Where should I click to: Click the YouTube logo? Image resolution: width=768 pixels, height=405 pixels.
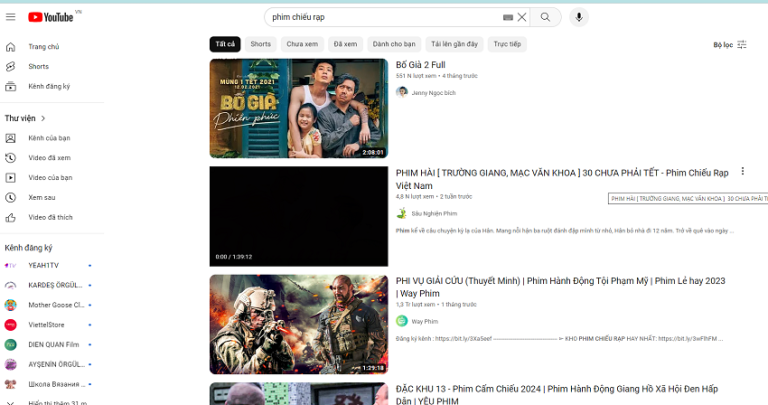(x=50, y=17)
